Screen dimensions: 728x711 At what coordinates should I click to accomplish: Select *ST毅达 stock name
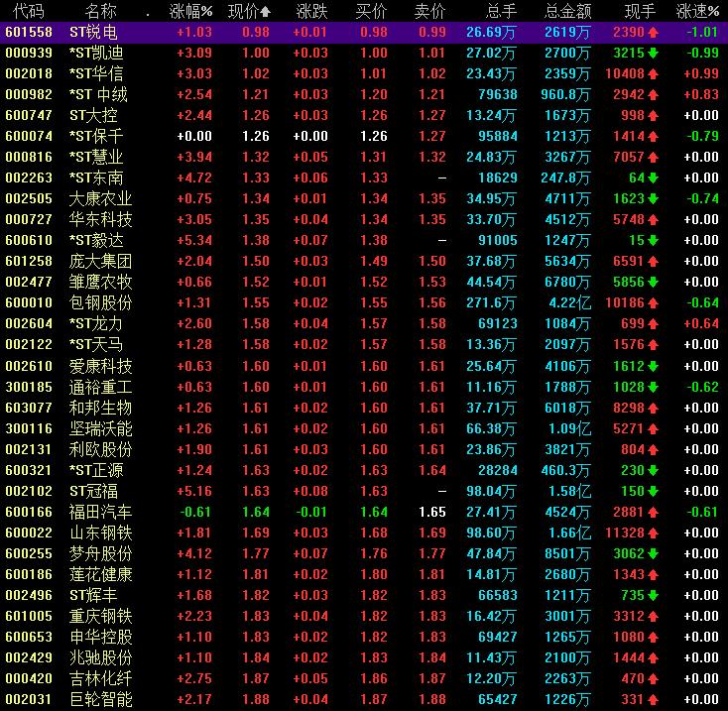pyautogui.click(x=96, y=240)
